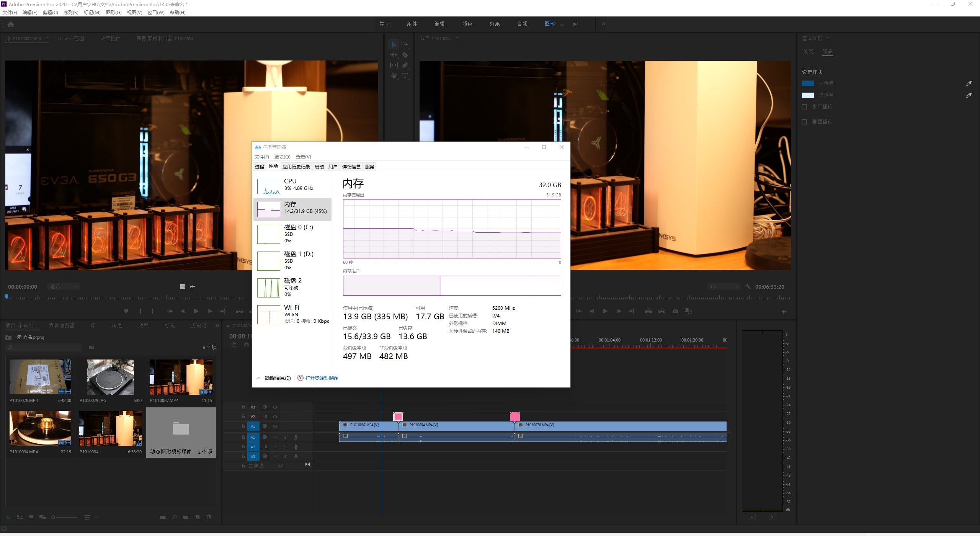Open Program monitor playback resolution dropdown

tap(724, 287)
